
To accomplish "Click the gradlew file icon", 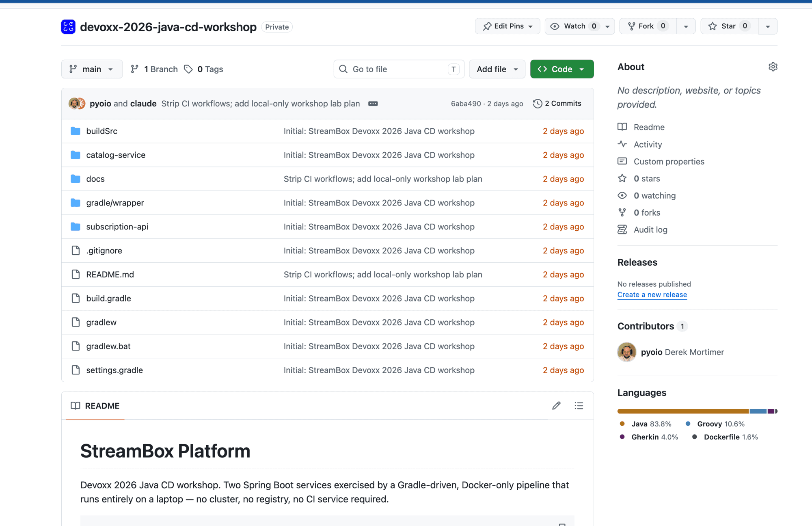I will click(76, 322).
